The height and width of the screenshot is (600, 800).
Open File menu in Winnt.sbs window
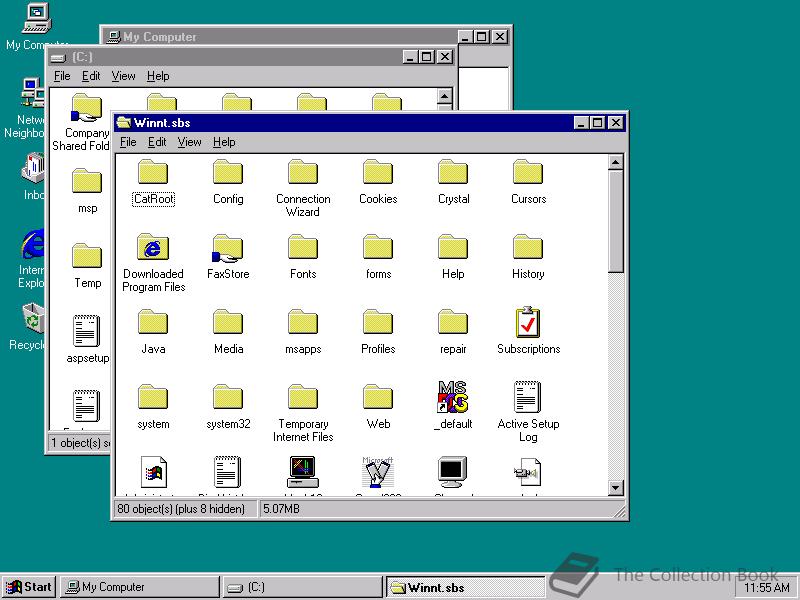point(128,142)
